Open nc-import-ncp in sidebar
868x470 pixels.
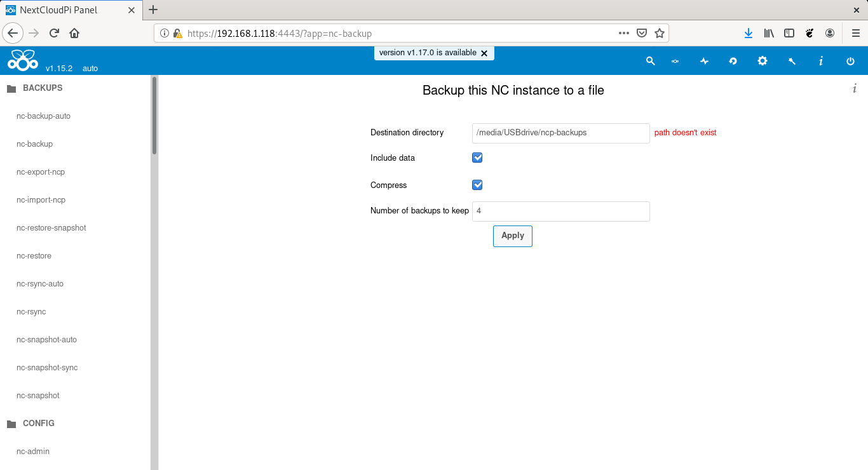[x=41, y=200]
